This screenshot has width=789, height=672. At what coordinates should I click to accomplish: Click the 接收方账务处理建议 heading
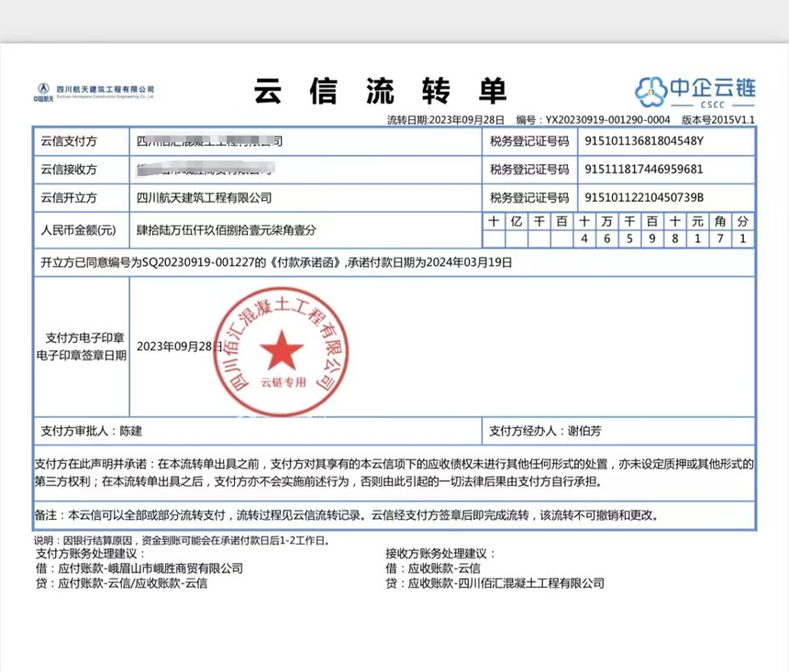point(440,554)
